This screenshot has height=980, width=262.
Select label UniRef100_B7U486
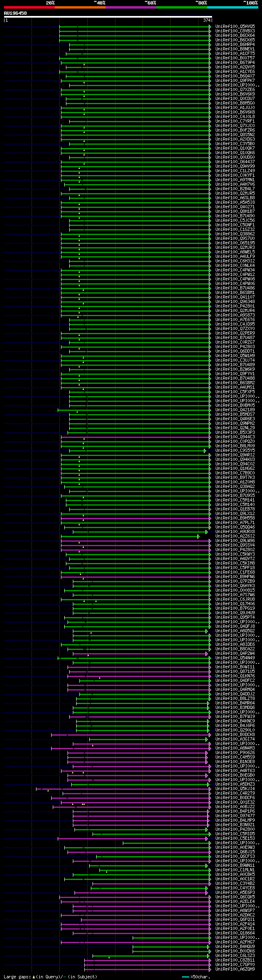235,288
